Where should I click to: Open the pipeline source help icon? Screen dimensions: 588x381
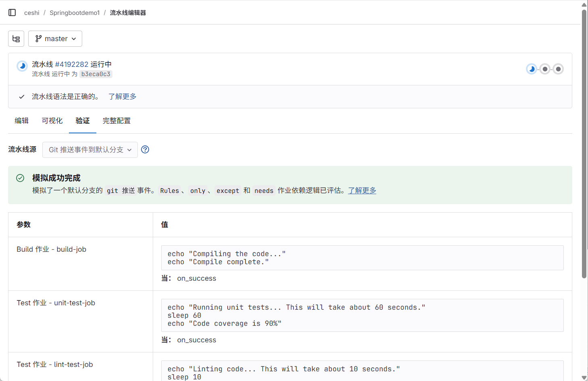click(x=145, y=149)
